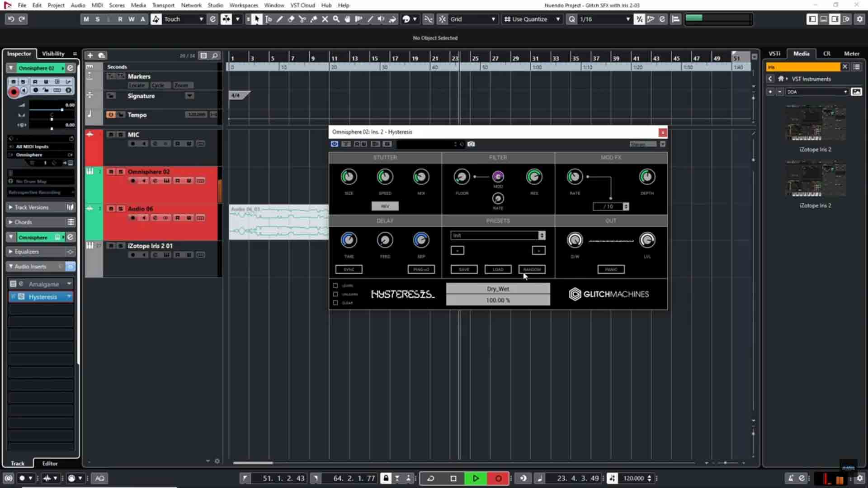Viewport: 868px width, 488px height.
Task: Toggle the cycle loop button in transport
Action: (430, 478)
